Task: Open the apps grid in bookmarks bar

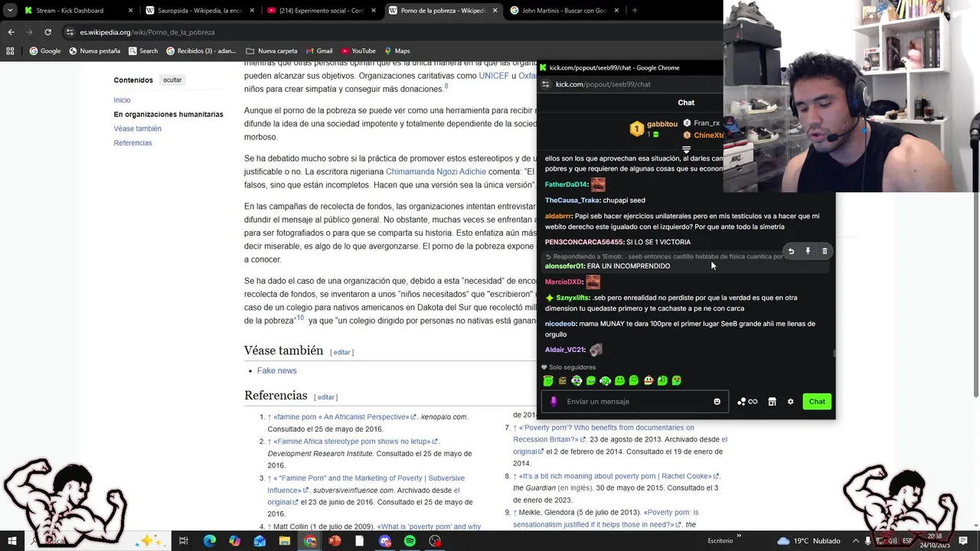Action: [x=10, y=51]
